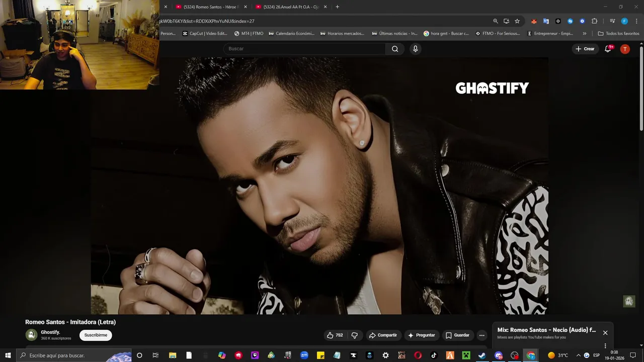Viewport: 644px width, 362px height.
Task: Open more actions three-dot menu under video
Action: click(481, 335)
